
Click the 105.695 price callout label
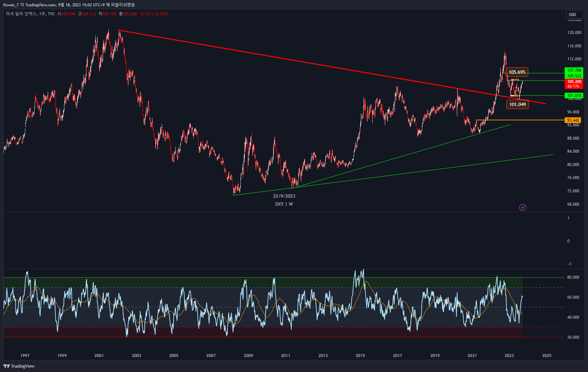tap(517, 72)
